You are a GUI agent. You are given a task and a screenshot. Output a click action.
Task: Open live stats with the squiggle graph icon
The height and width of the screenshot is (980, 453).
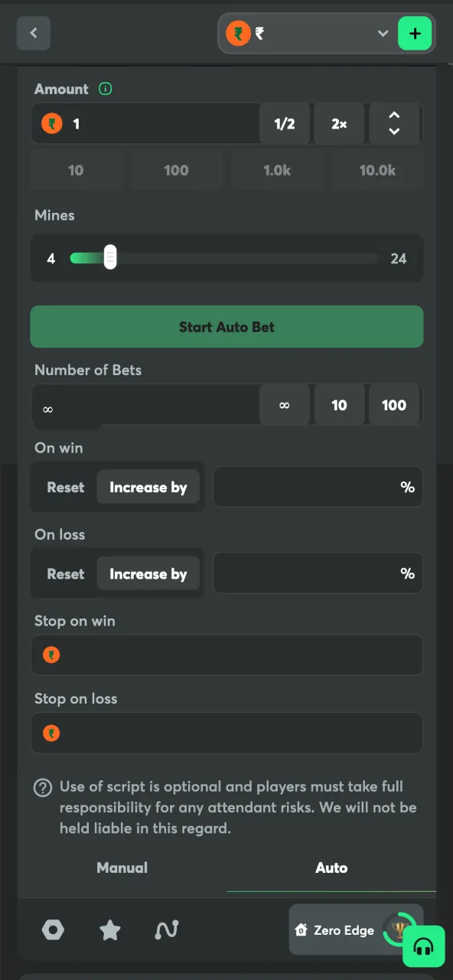click(x=166, y=929)
